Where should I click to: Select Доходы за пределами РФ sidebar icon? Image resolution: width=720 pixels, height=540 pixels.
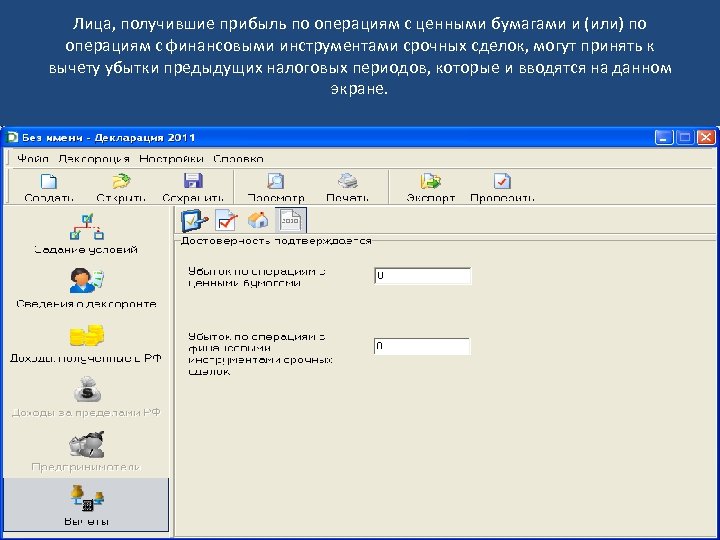86,390
